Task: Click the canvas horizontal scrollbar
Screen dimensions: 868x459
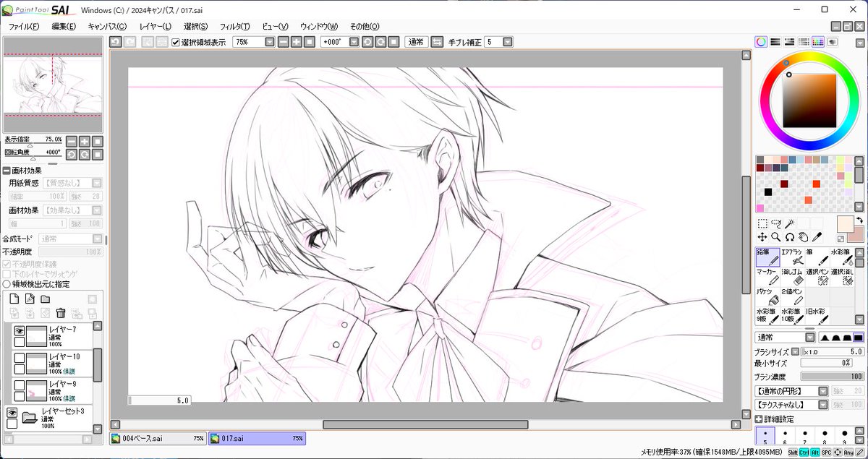Action: coord(425,424)
